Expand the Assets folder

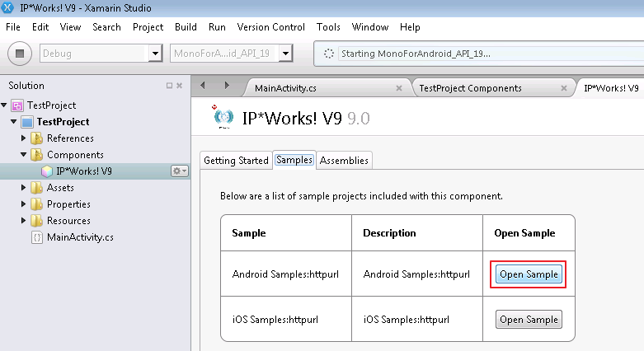pyautogui.click(x=23, y=187)
